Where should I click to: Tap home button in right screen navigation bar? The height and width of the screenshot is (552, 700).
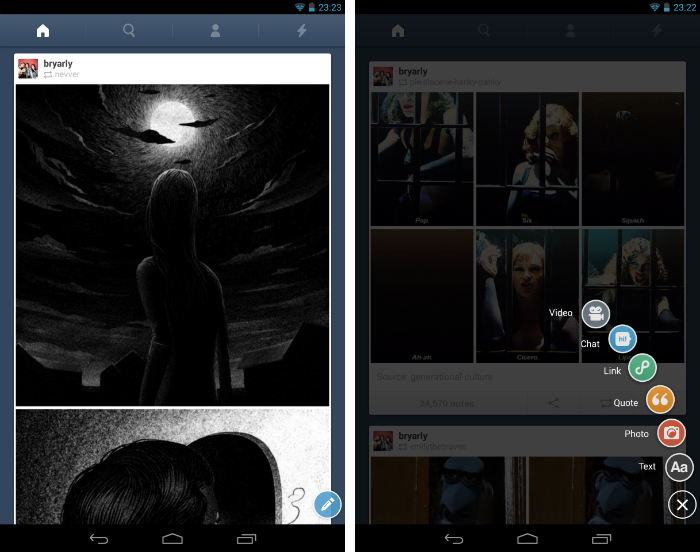pos(527,539)
